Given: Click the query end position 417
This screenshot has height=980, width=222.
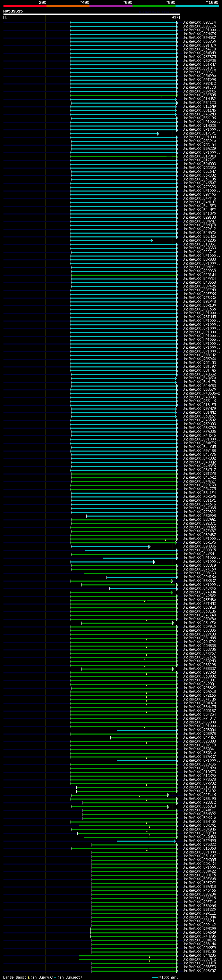Looking at the screenshot, I should tap(175, 17).
